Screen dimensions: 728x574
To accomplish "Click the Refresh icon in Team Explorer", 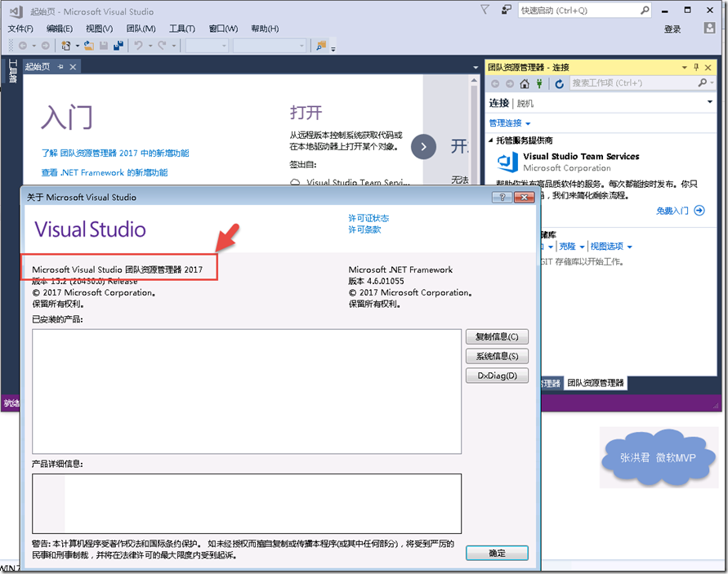I will pyautogui.click(x=560, y=83).
